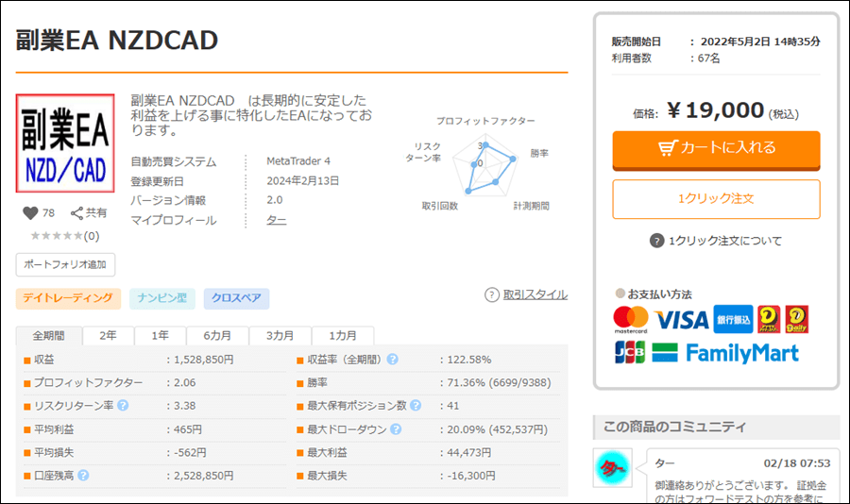Open the ター profile link

[276, 220]
